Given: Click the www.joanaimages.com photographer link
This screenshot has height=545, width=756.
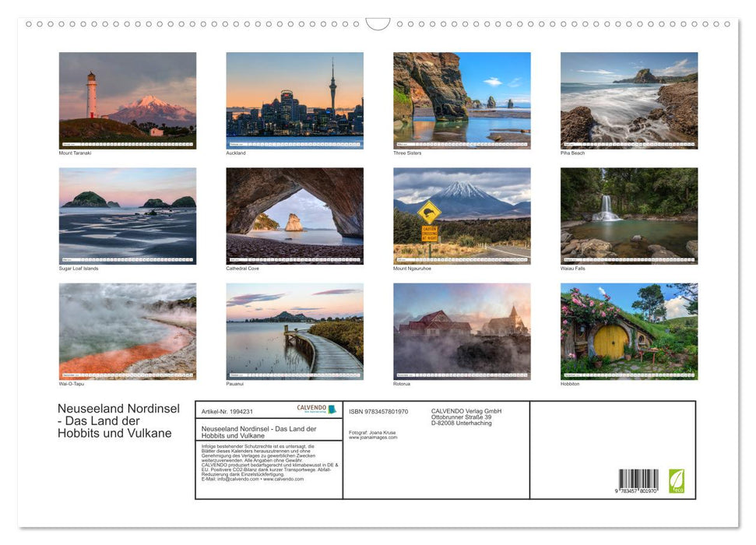Looking at the screenshot, I should 374,437.
